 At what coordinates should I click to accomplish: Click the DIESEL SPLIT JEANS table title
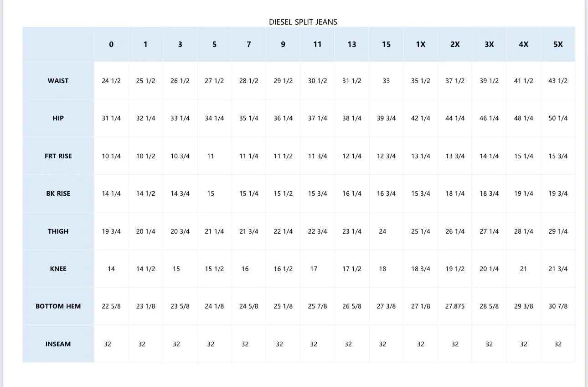point(303,22)
